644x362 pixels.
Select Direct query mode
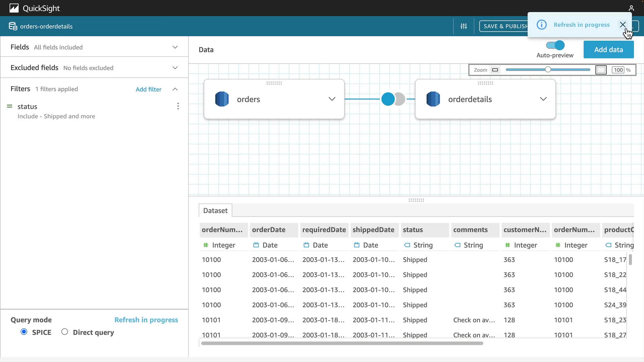coord(65,332)
